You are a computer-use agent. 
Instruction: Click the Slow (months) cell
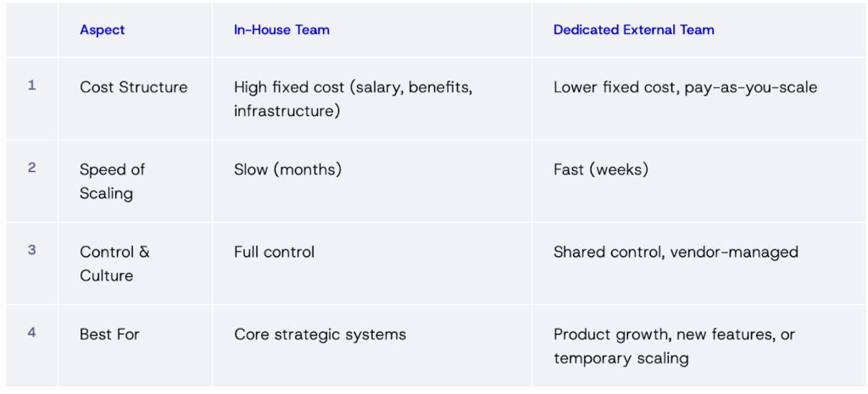(287, 169)
